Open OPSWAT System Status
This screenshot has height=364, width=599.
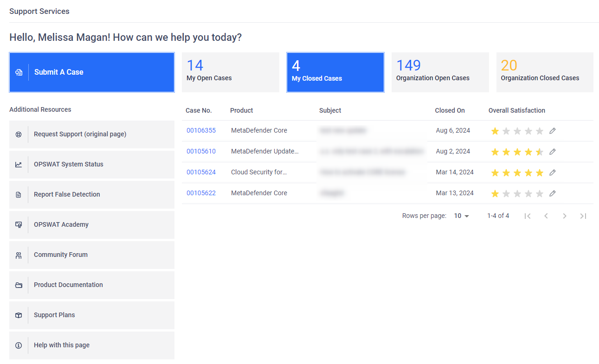92,165
